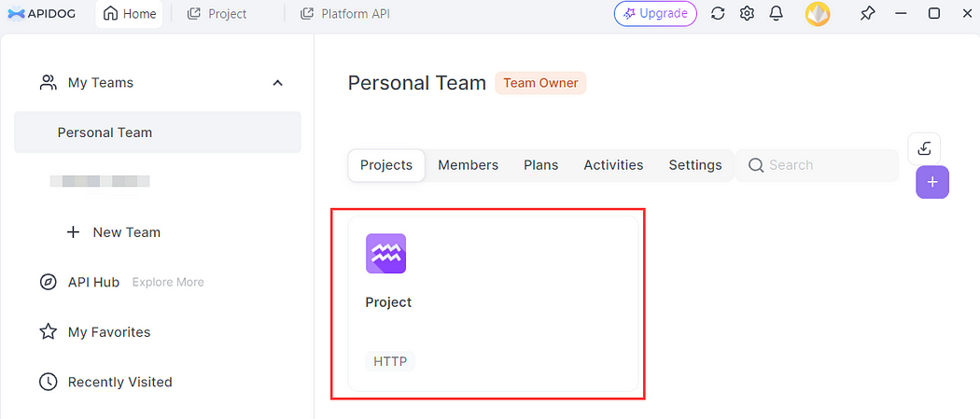This screenshot has height=419, width=980.
Task: Click the Recently Visited clock icon
Action: [x=49, y=382]
